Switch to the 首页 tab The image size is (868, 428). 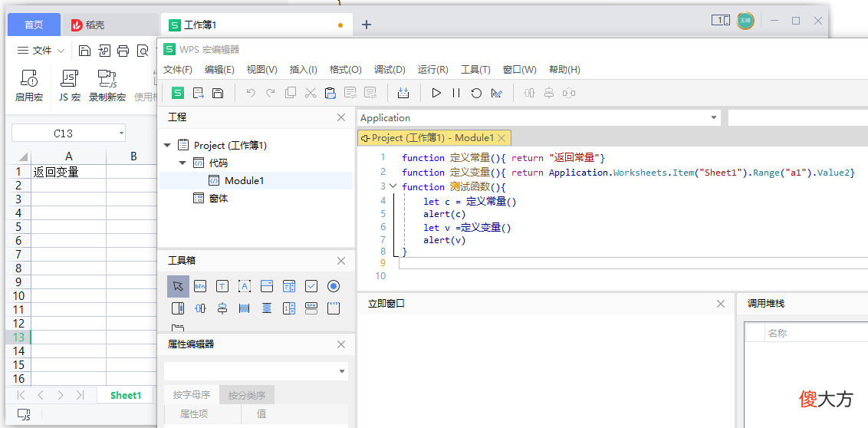coord(34,25)
